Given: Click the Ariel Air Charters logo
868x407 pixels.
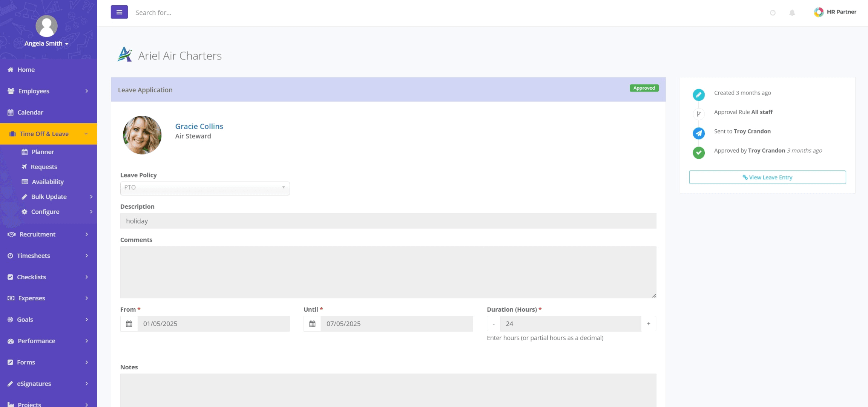Looking at the screenshot, I should pos(125,55).
